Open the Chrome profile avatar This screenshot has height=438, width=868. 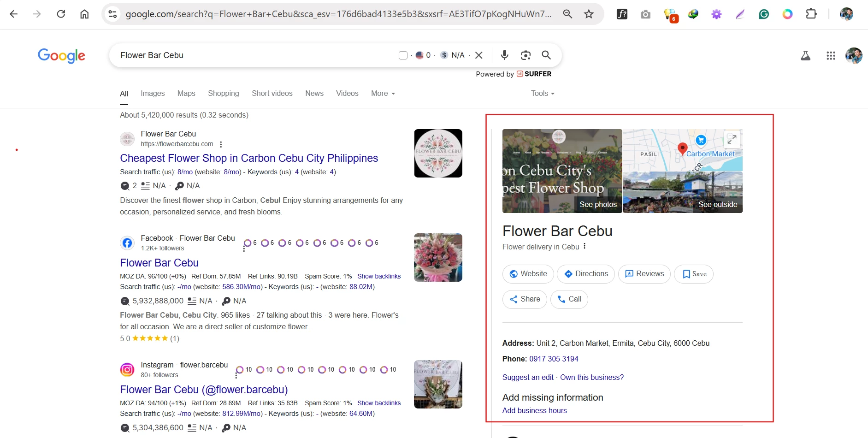(846, 14)
